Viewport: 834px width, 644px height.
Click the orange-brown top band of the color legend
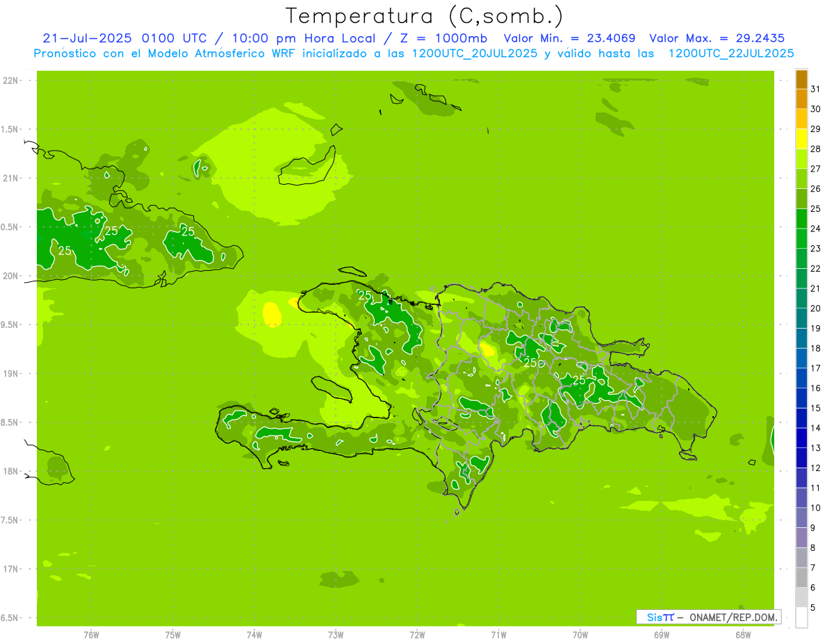click(x=801, y=79)
